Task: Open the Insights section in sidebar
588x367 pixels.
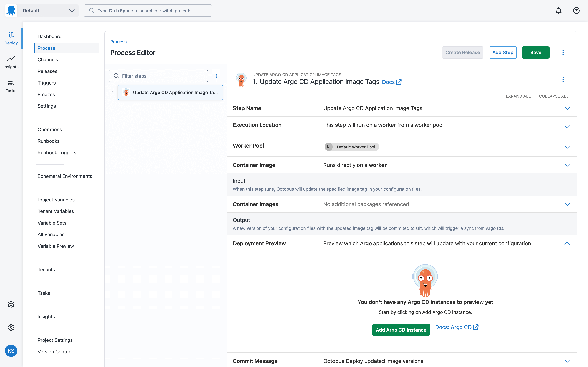Action: tap(11, 62)
